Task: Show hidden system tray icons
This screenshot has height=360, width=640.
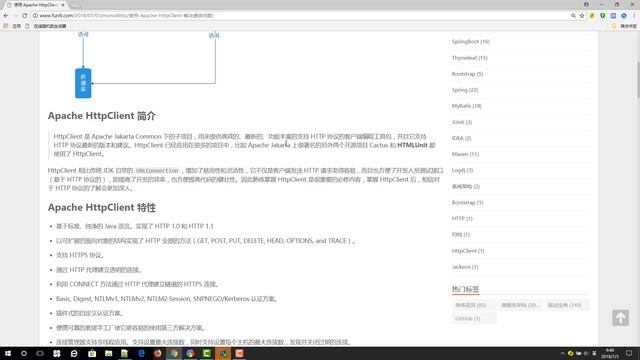Action: pyautogui.click(x=562, y=353)
